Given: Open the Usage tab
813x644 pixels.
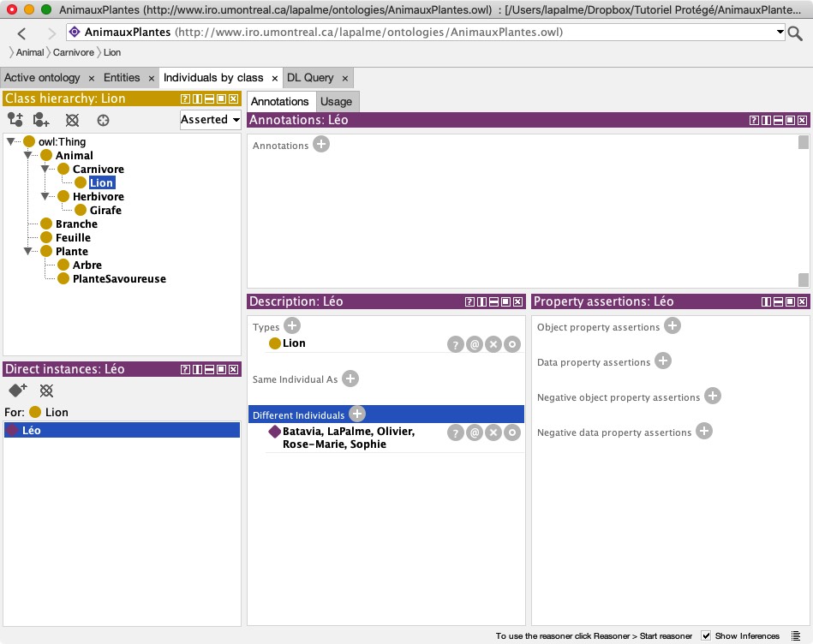Looking at the screenshot, I should [x=336, y=101].
